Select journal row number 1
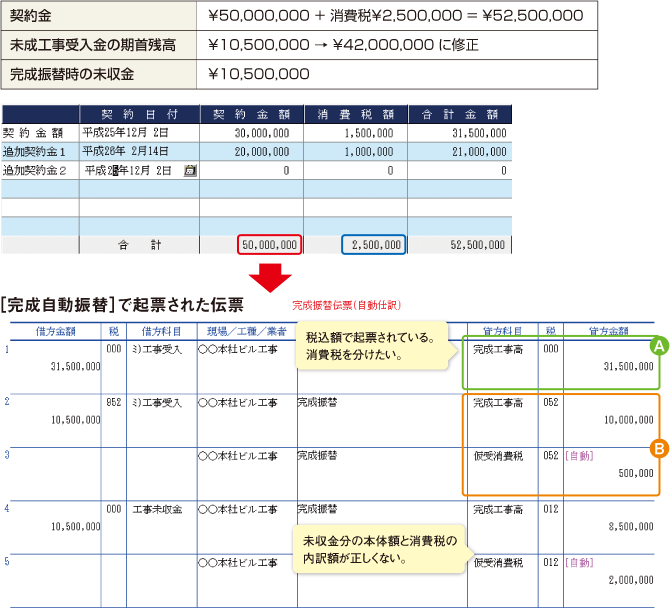Screen dimensions: 670x608 click(6, 349)
